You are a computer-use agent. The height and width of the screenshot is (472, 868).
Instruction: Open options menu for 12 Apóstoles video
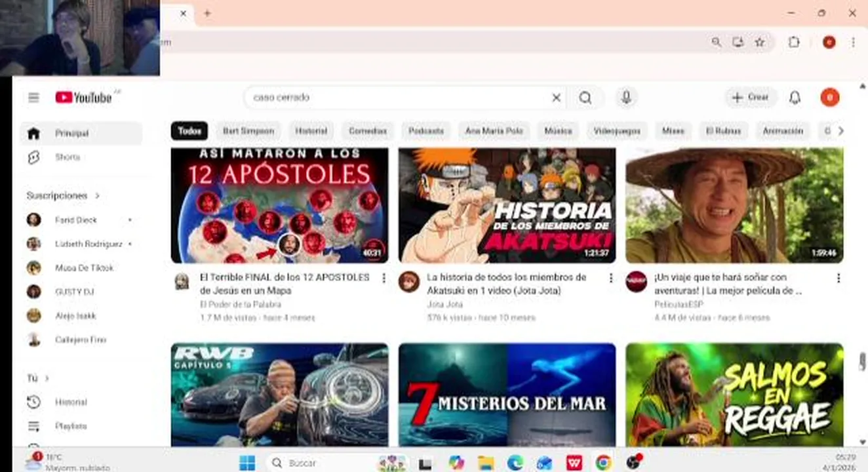coord(384,279)
